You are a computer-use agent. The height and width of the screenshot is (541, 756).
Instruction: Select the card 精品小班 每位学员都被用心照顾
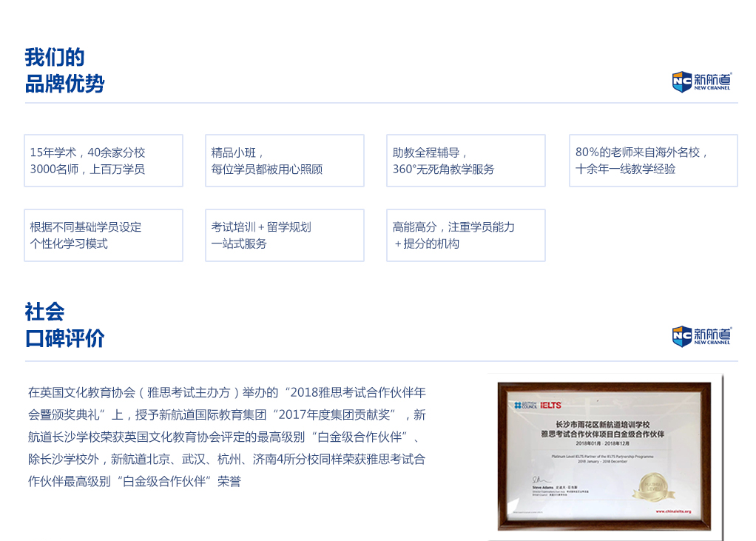[285, 161]
